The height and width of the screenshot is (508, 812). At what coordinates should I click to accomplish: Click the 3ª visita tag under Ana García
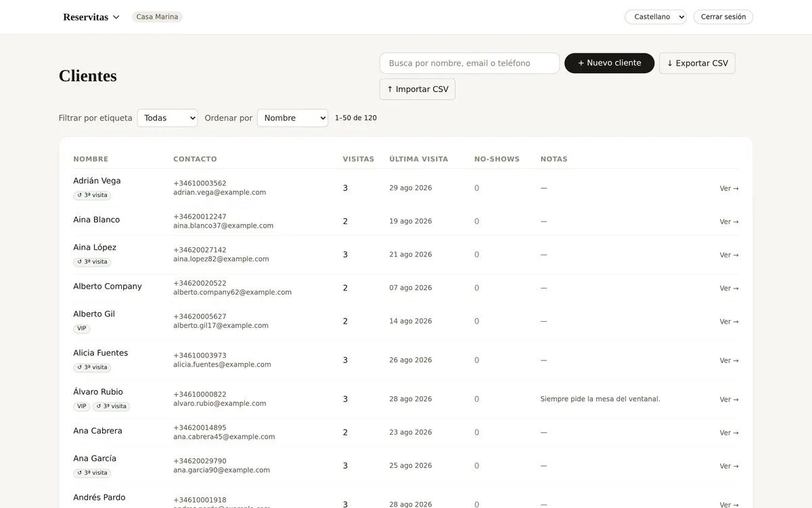[x=92, y=473]
